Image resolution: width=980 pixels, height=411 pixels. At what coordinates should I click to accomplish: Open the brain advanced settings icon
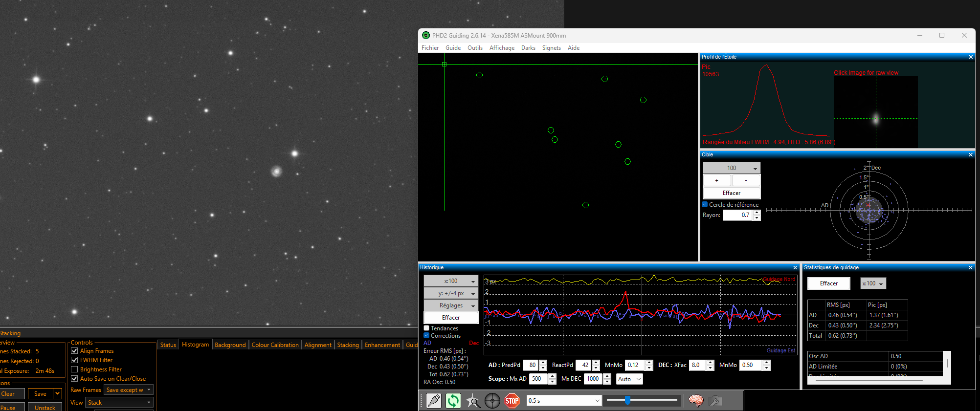tap(695, 401)
